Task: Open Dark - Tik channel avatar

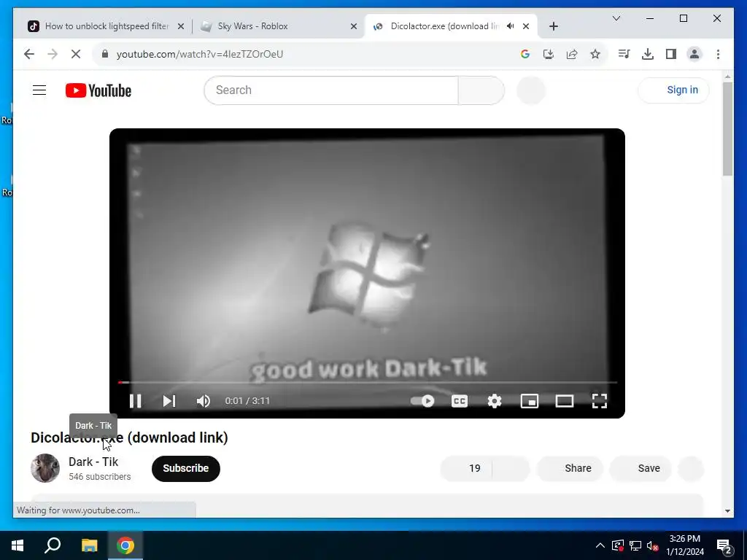Action: click(45, 468)
